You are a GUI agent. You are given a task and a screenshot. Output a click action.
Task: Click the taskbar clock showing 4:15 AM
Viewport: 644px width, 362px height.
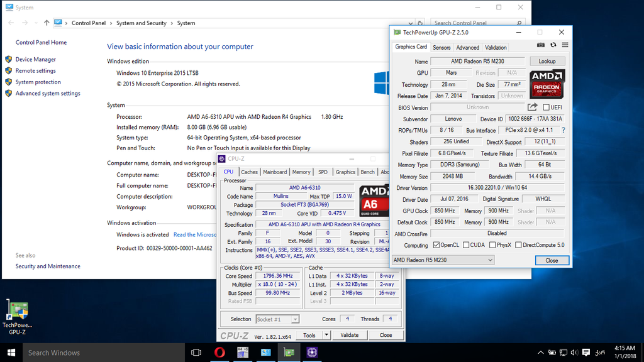(625, 353)
